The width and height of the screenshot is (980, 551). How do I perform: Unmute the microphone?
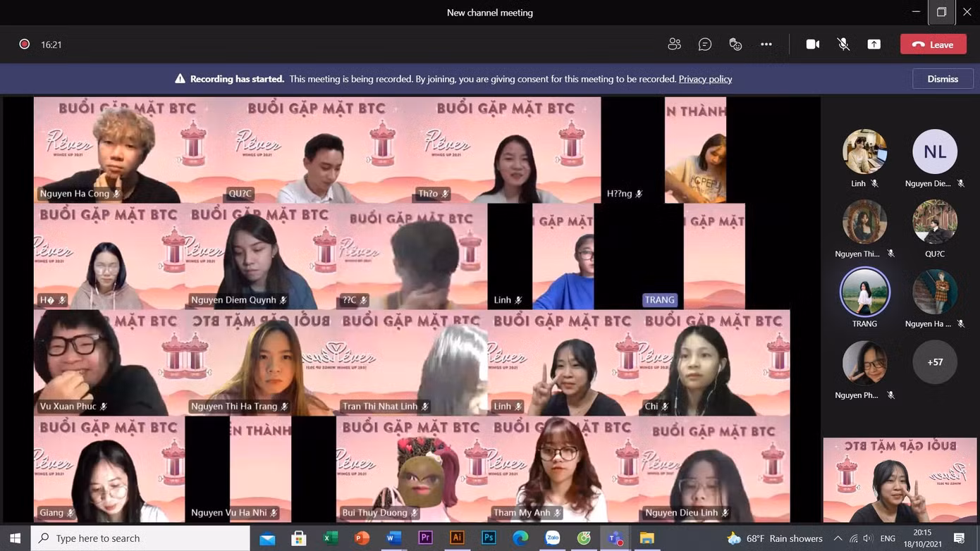(843, 44)
